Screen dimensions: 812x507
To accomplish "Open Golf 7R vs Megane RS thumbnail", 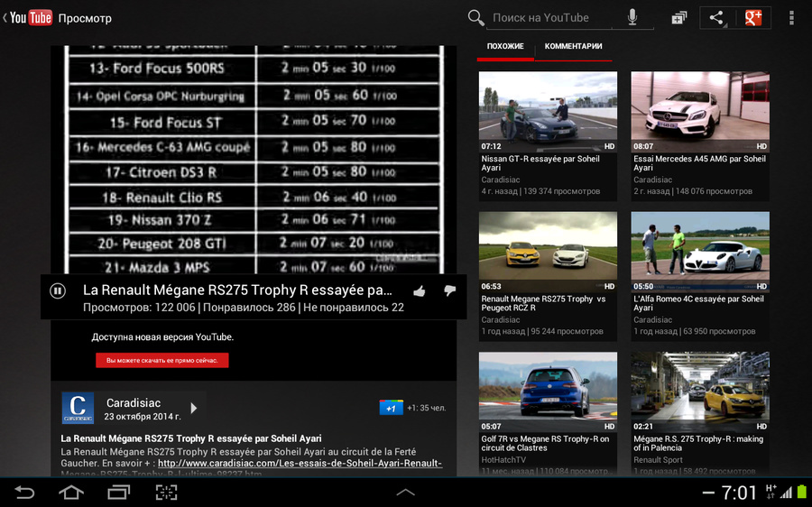I will [x=548, y=392].
